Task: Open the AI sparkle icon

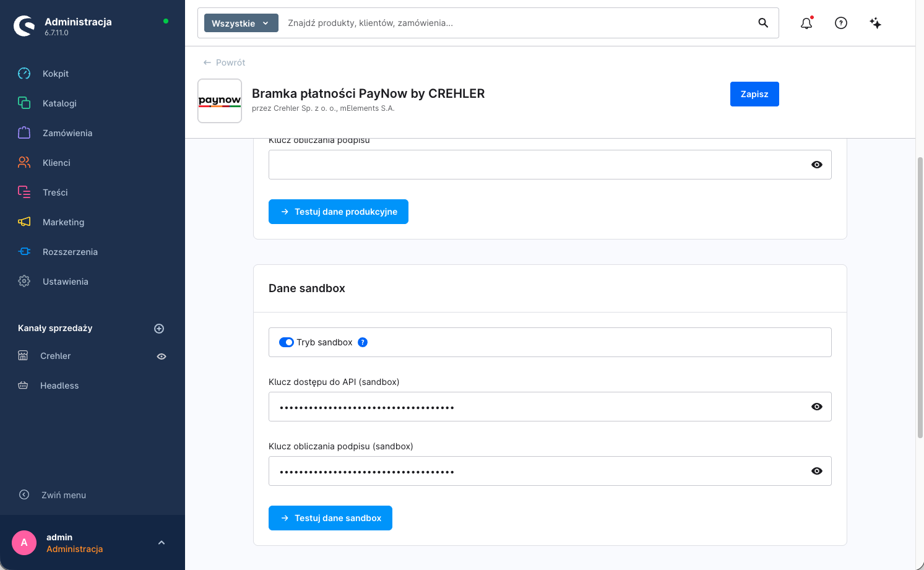Action: 876,23
